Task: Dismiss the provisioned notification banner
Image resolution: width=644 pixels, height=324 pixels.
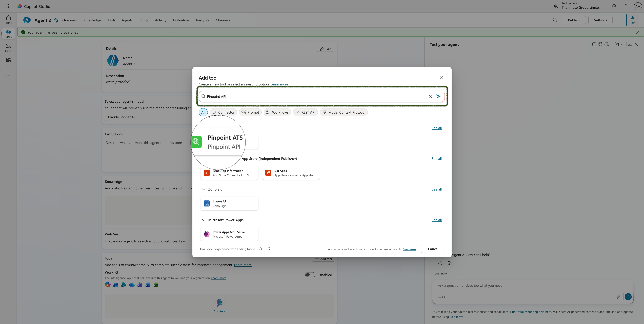Action: [x=638, y=32]
